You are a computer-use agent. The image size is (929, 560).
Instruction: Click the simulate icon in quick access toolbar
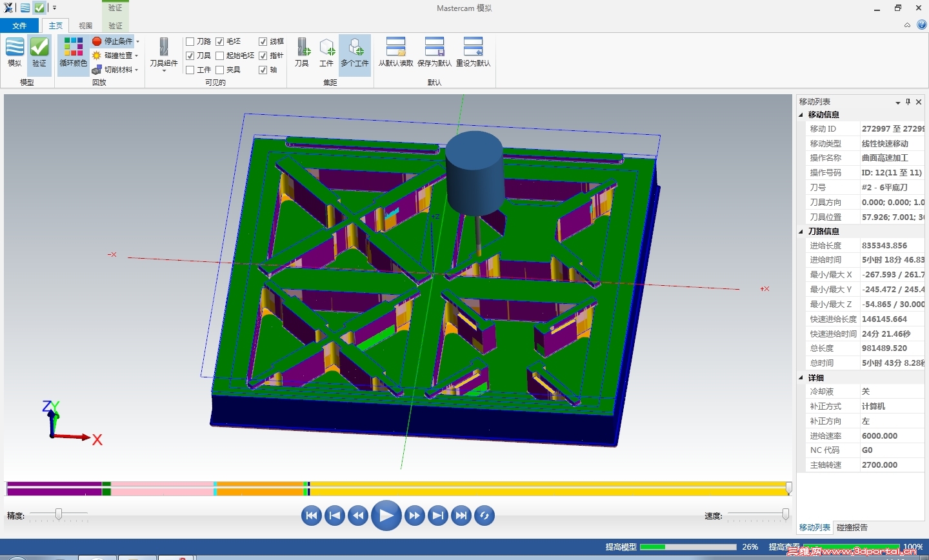25,8
